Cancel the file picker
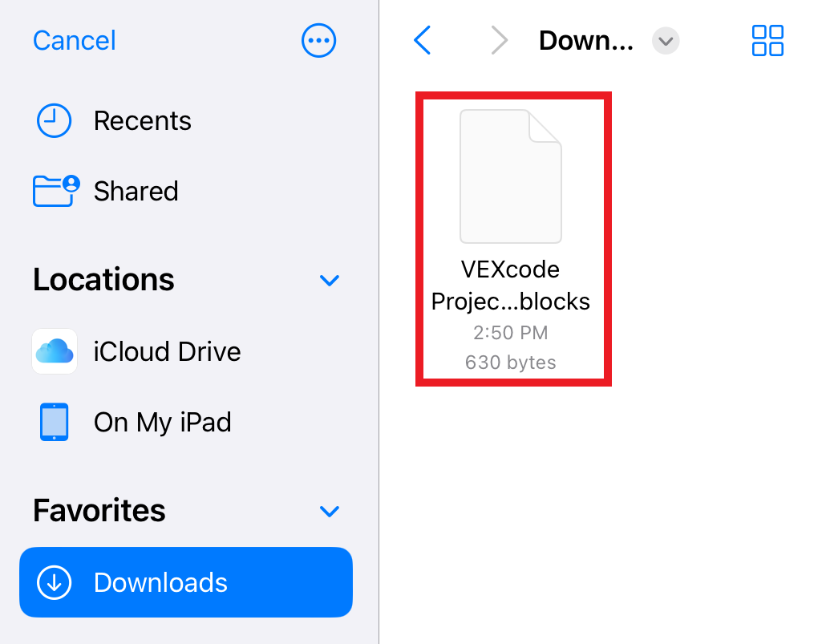The width and height of the screenshot is (822, 644). pyautogui.click(x=74, y=40)
